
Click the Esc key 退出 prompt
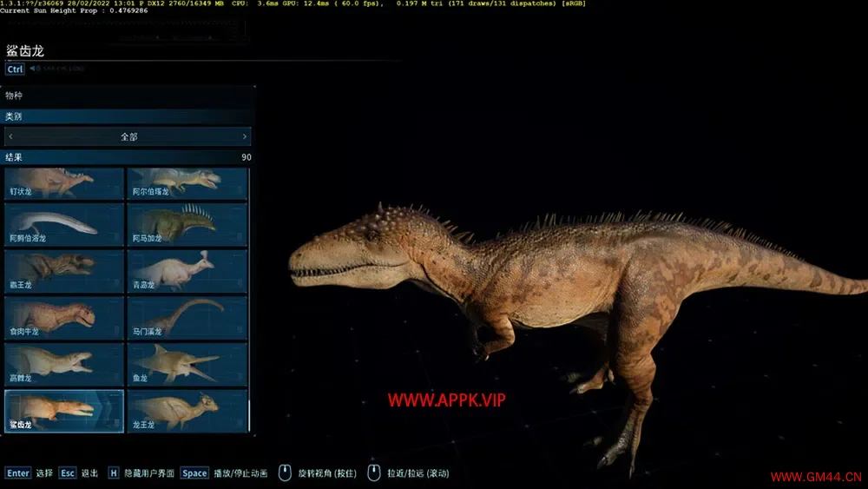[78, 473]
